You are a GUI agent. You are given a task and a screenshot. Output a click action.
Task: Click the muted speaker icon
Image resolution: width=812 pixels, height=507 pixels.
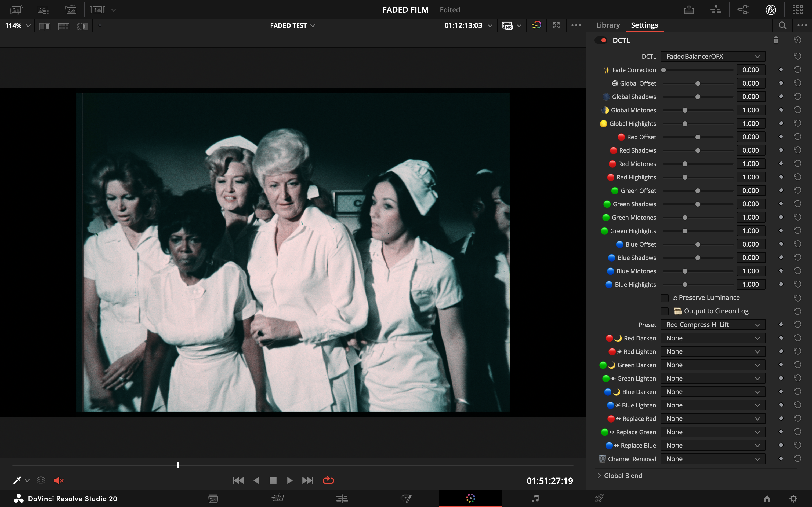[59, 480]
